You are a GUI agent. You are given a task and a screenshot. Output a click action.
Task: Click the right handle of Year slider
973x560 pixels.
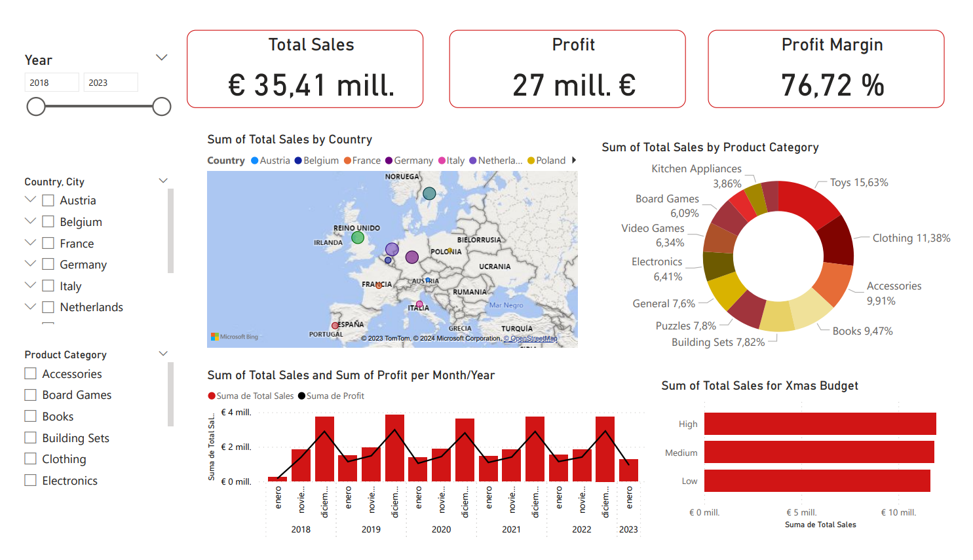[x=162, y=107]
